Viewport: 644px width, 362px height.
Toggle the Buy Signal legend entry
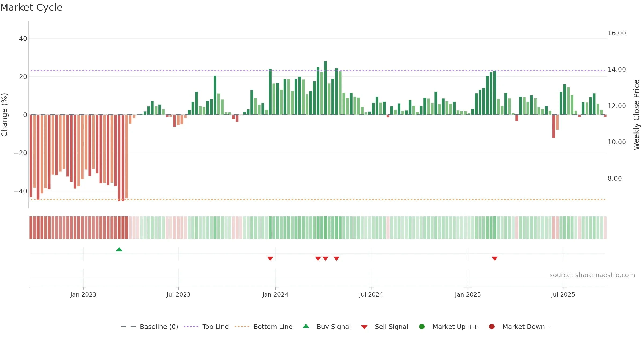[x=327, y=327]
